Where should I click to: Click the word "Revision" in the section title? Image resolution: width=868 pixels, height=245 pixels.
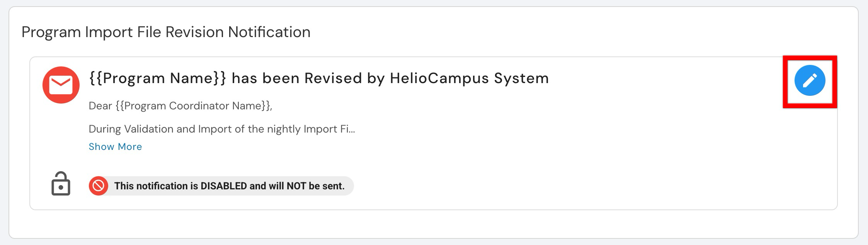point(194,32)
